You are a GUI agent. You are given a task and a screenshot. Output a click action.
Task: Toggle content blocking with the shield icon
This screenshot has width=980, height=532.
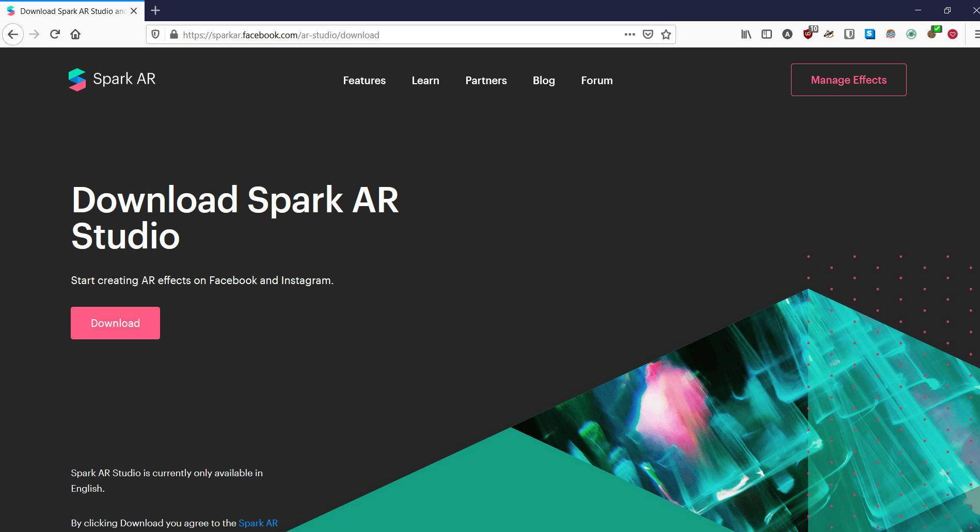coord(155,34)
